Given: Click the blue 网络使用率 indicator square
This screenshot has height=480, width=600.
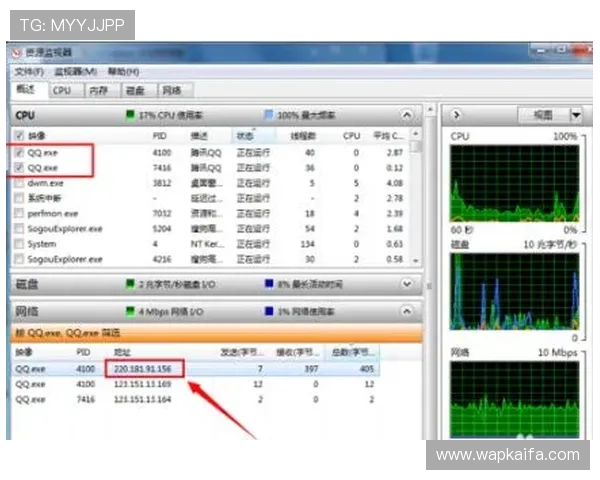Looking at the screenshot, I should coord(269,311).
